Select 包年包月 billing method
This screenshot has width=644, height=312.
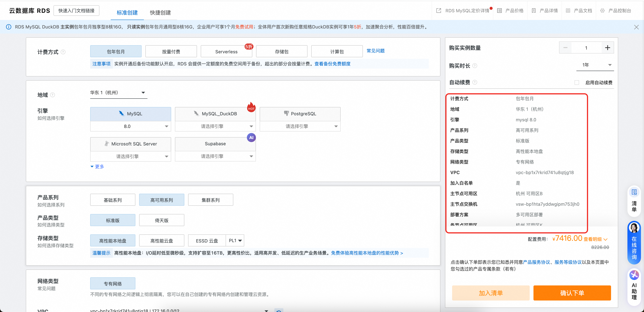(116, 52)
